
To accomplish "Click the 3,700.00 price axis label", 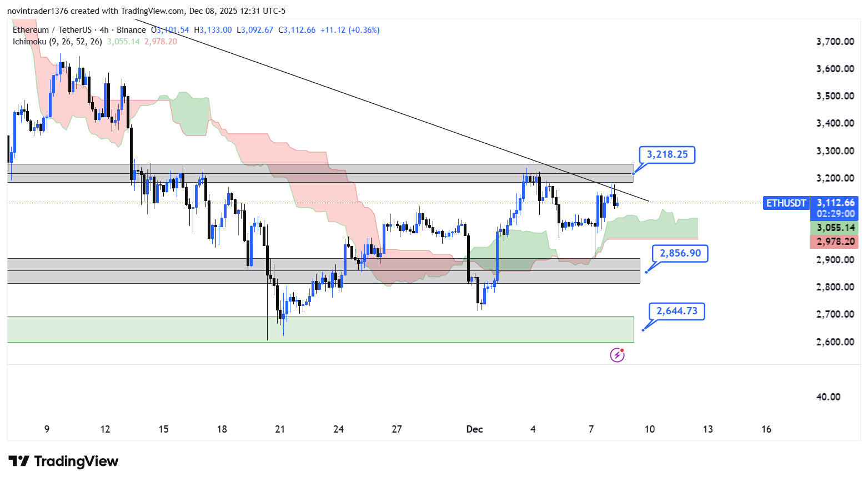I will click(x=835, y=42).
